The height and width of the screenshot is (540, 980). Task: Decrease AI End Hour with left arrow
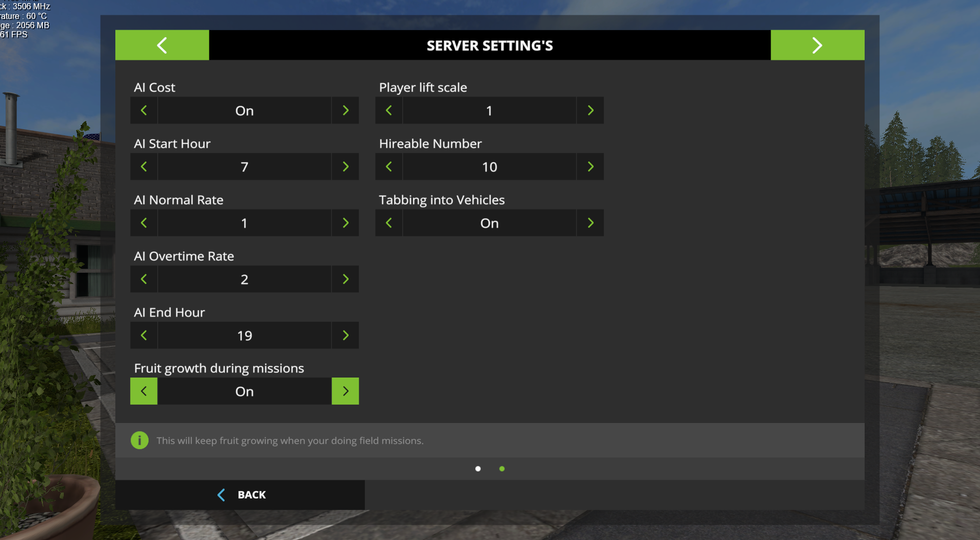pyautogui.click(x=144, y=335)
